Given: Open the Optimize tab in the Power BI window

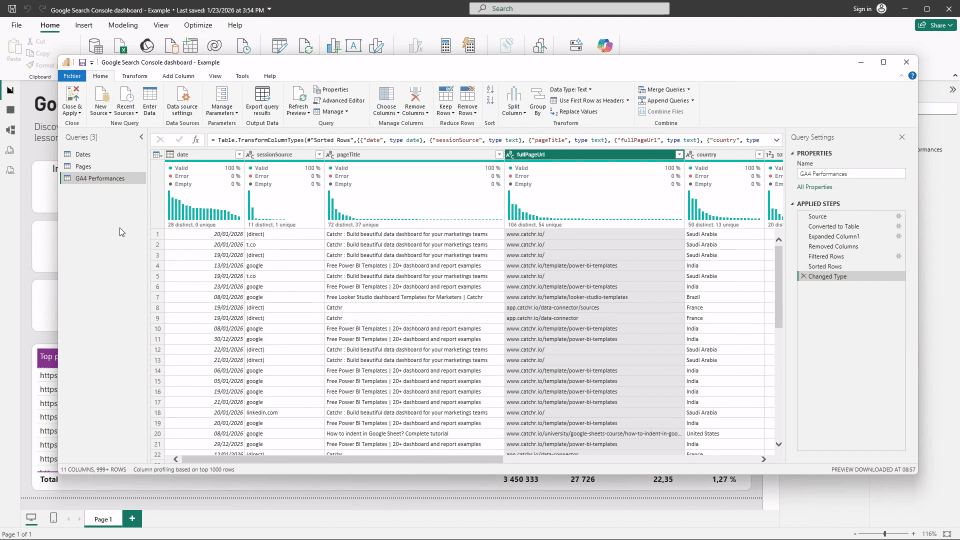Looking at the screenshot, I should (198, 25).
